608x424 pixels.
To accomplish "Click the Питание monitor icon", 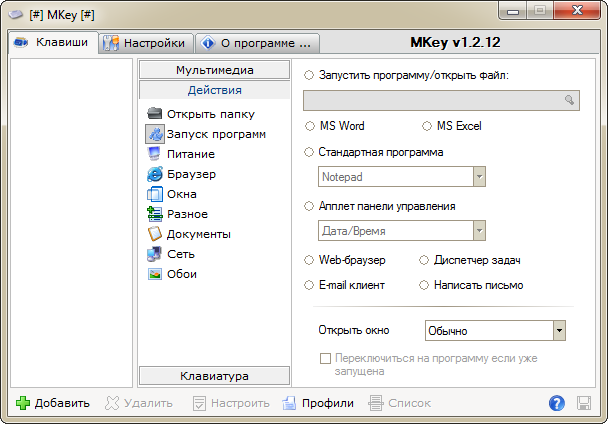I will pos(154,154).
